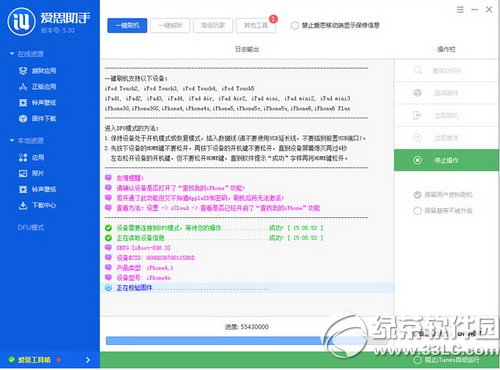Open 固件下载 firmware download
Image resolution: width=500 pixels, height=370 pixels.
tap(37, 118)
